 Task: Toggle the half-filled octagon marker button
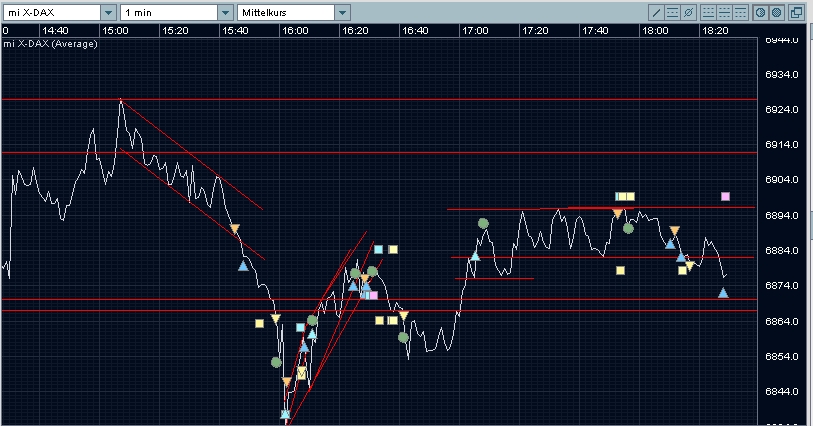point(760,12)
